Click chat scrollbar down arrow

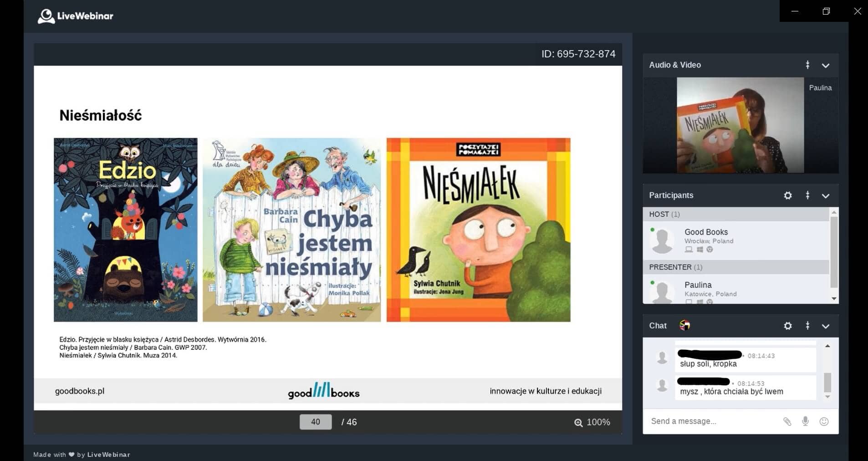[x=827, y=397]
